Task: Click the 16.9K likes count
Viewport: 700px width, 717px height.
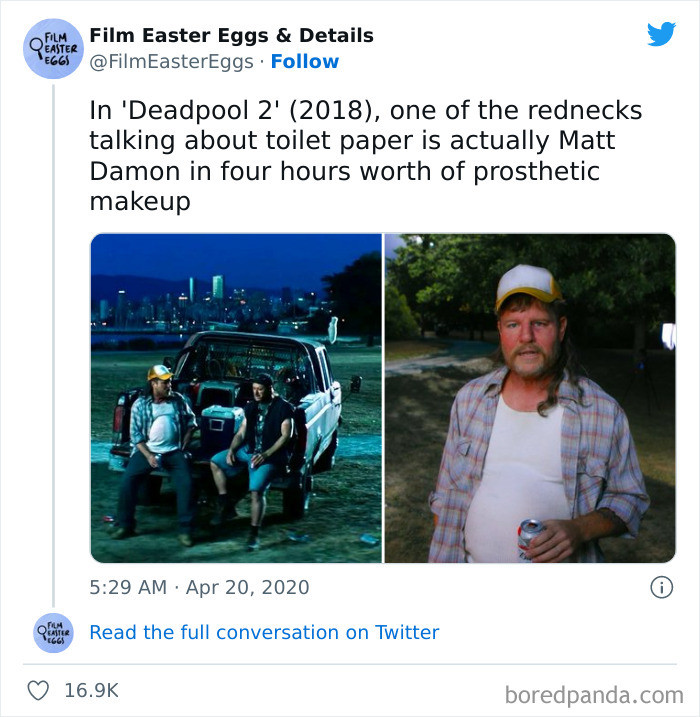Action: coord(91,690)
